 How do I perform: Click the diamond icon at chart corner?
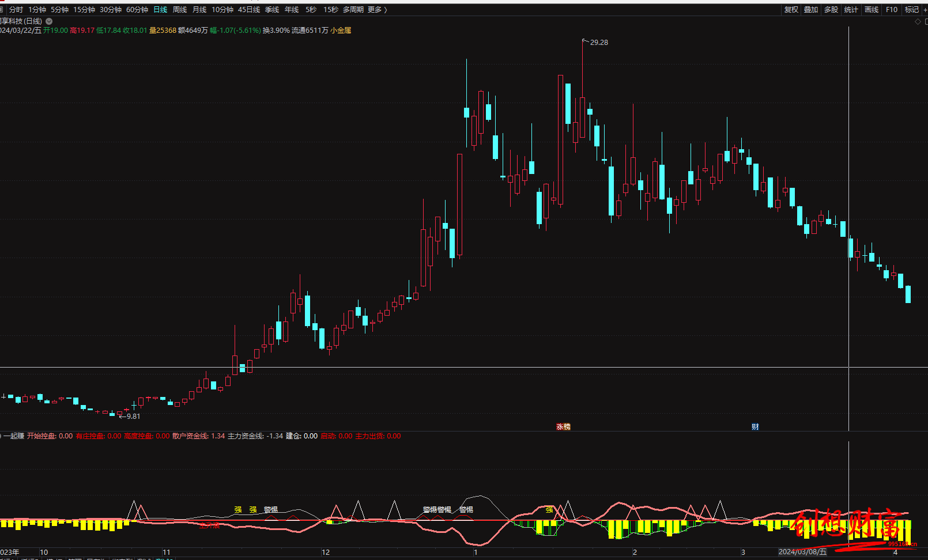(x=918, y=21)
